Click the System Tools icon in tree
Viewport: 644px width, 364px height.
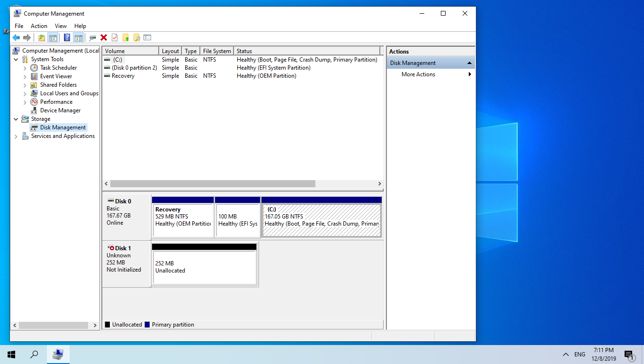click(x=25, y=59)
